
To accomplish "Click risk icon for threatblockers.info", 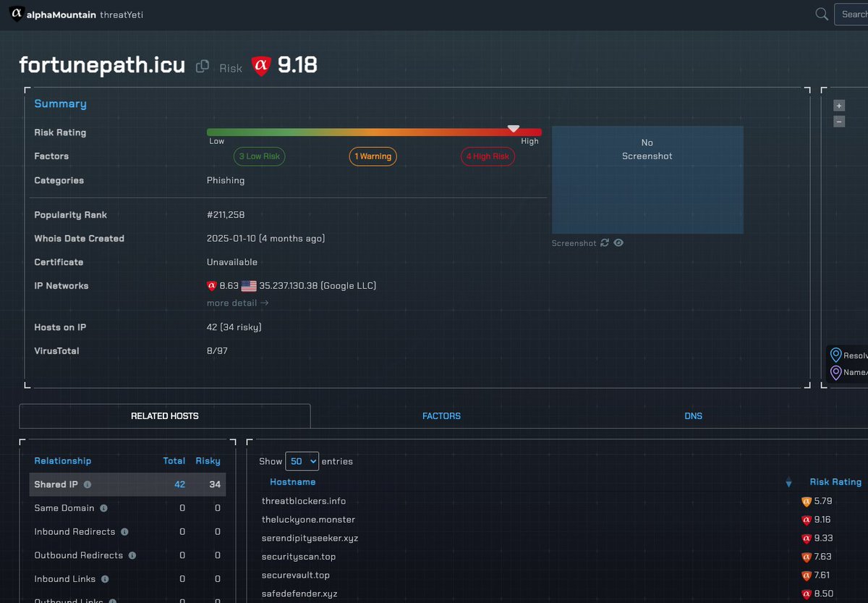I will click(x=807, y=501).
